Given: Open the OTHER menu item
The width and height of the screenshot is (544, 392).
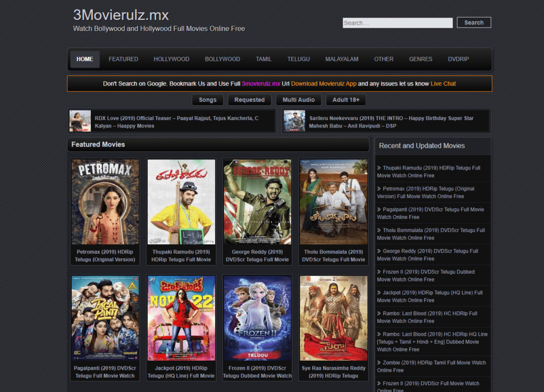Looking at the screenshot, I should [x=384, y=59].
